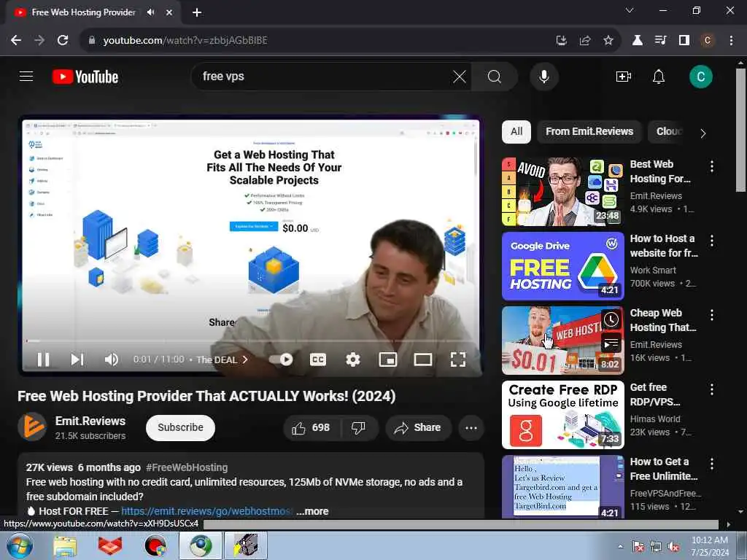
Task: Start voice search with the microphone
Action: [543, 77]
